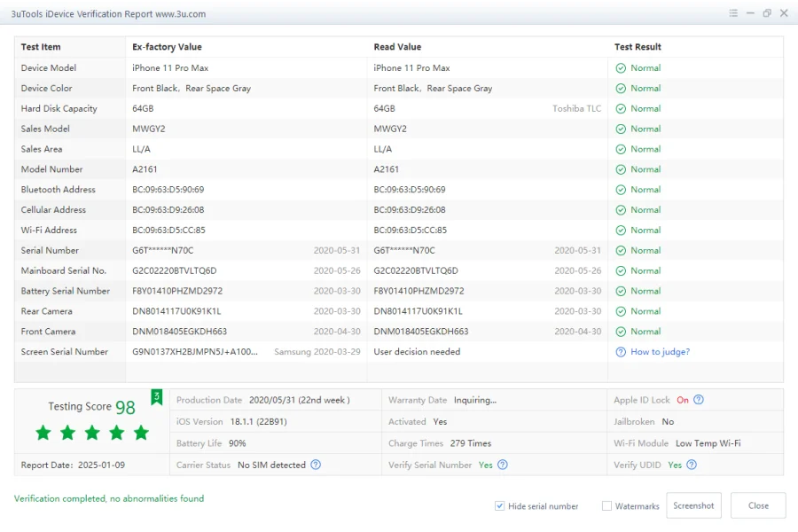Open the Apple ID Lock help icon
The width and height of the screenshot is (798, 532).
(699, 400)
